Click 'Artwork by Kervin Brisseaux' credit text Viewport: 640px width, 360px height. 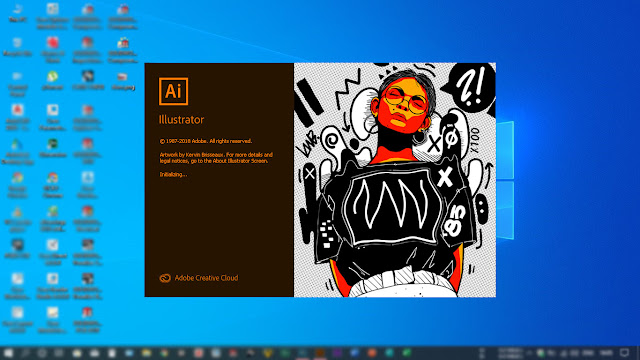(x=216, y=158)
